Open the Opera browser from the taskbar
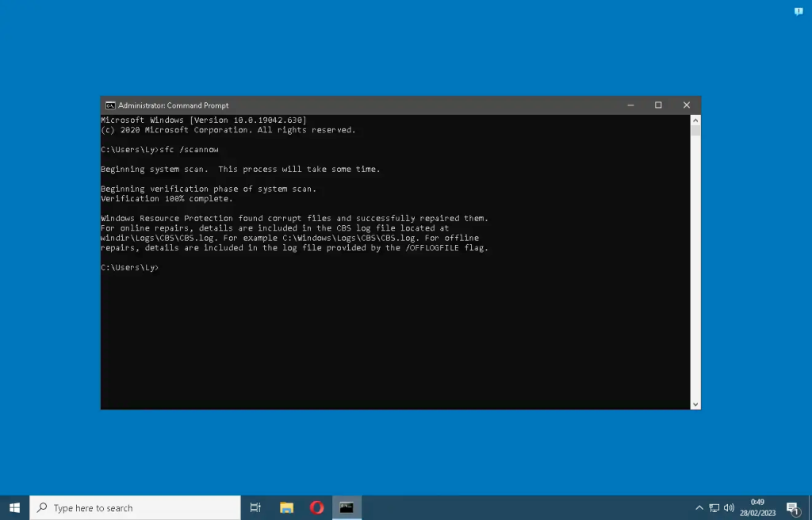Viewport: 812px width, 520px height. (x=316, y=507)
